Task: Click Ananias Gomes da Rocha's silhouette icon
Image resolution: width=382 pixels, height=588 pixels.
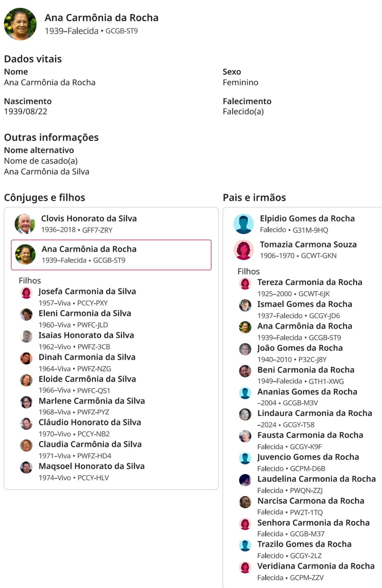Action: point(245,393)
